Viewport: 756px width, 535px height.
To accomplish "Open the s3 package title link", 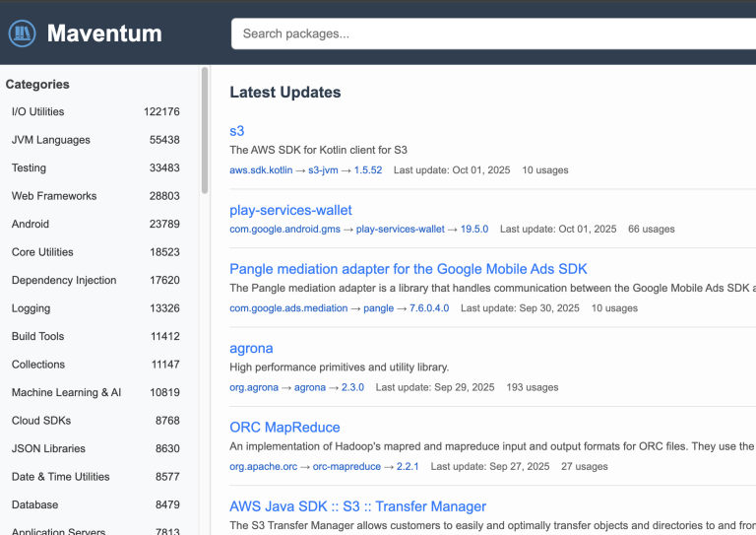I will point(237,131).
